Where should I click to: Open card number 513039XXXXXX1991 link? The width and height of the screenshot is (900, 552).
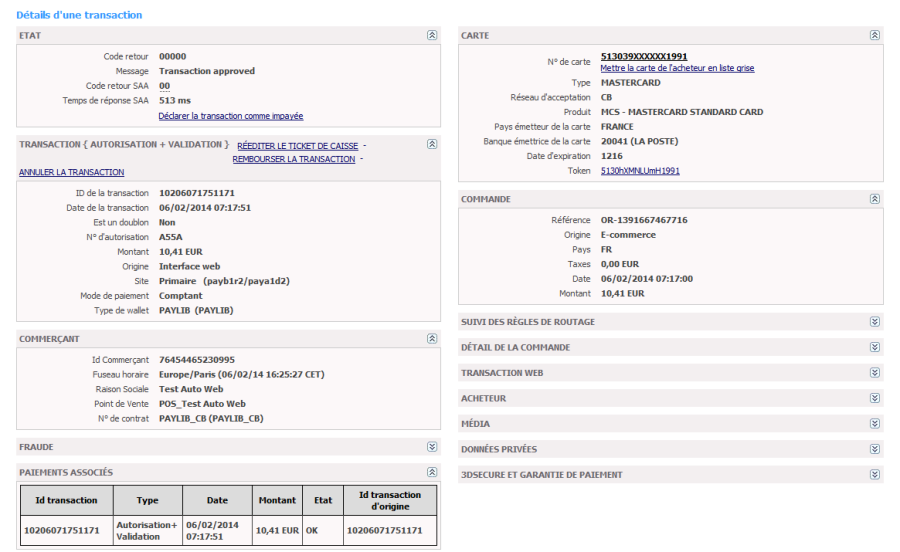coord(644,56)
